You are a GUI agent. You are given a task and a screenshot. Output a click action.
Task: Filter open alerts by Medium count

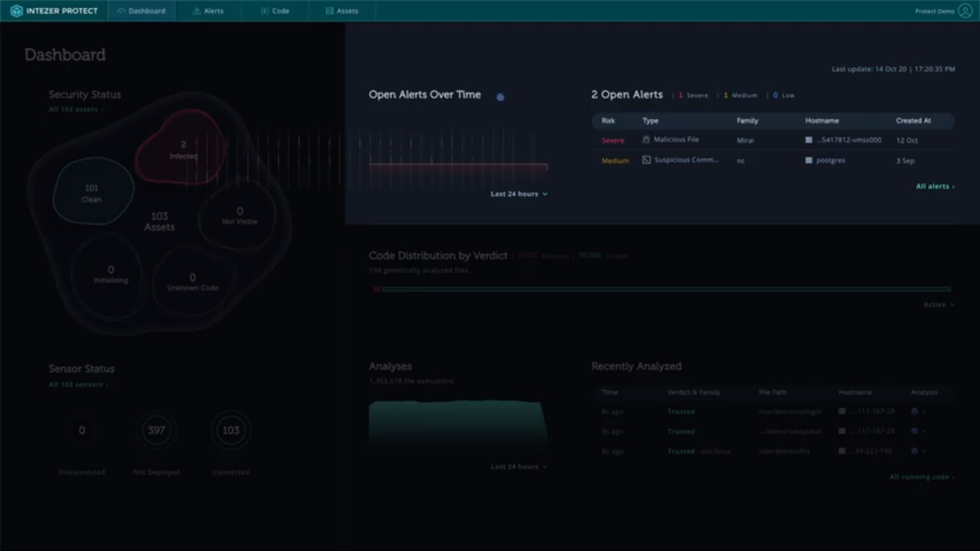click(740, 95)
